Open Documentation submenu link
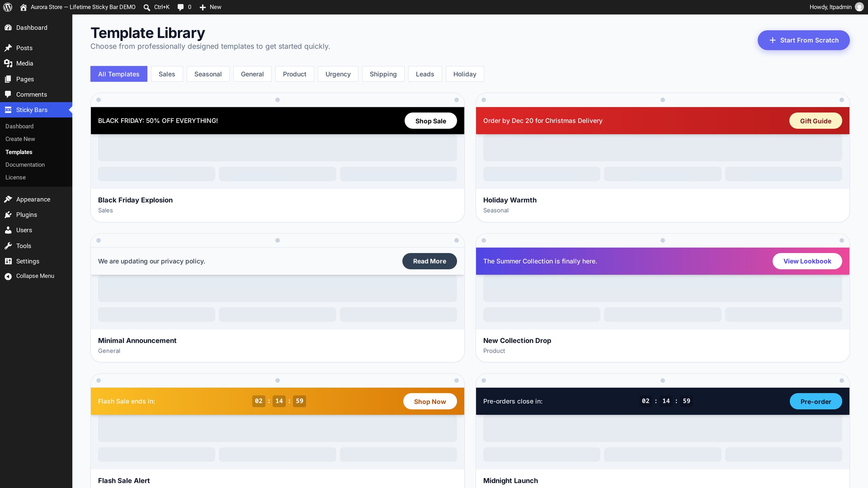The width and height of the screenshot is (868, 488). point(25,164)
